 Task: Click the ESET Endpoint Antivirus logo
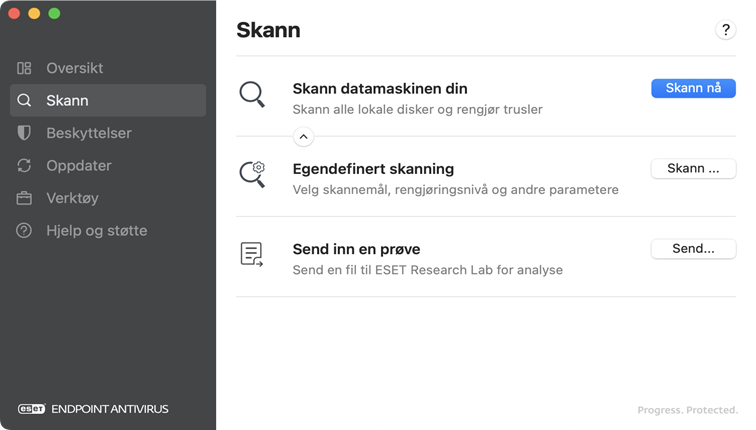pos(93,409)
